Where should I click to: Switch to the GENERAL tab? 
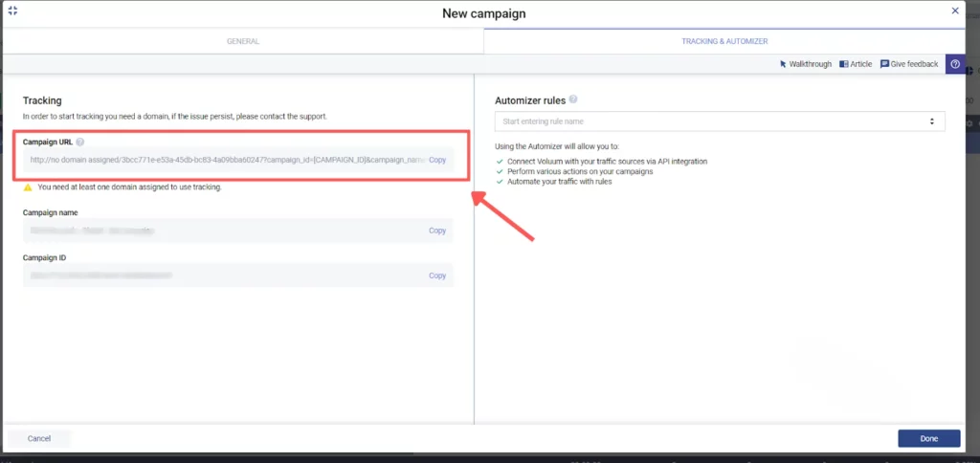pos(243,41)
